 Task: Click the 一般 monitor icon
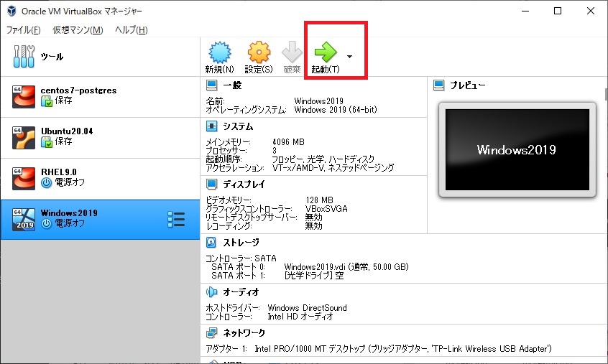[212, 85]
